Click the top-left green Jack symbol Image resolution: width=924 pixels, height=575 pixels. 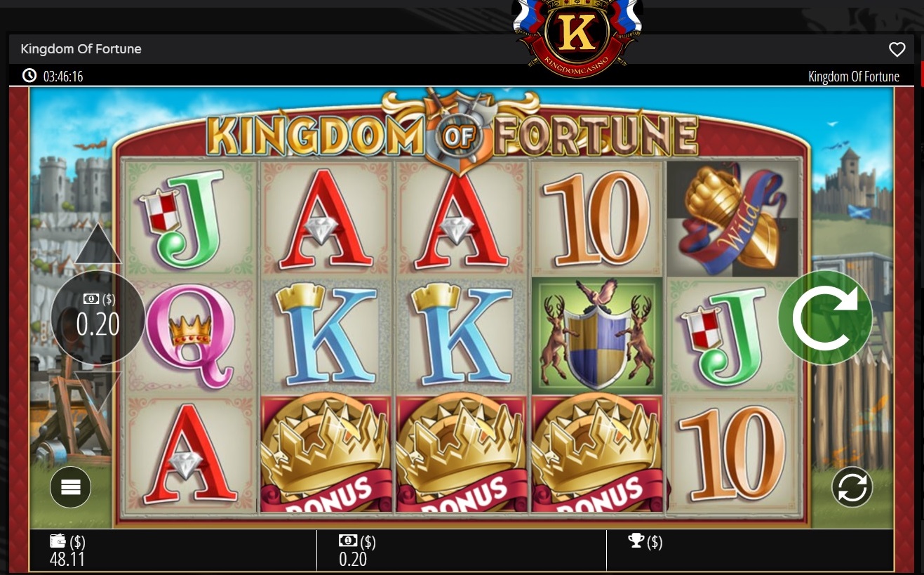191,218
